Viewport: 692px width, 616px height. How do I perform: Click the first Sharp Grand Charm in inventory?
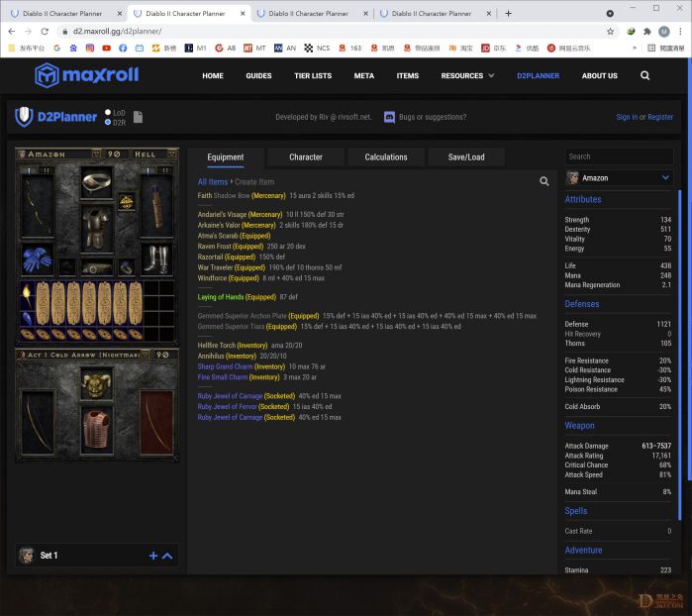tap(43, 303)
